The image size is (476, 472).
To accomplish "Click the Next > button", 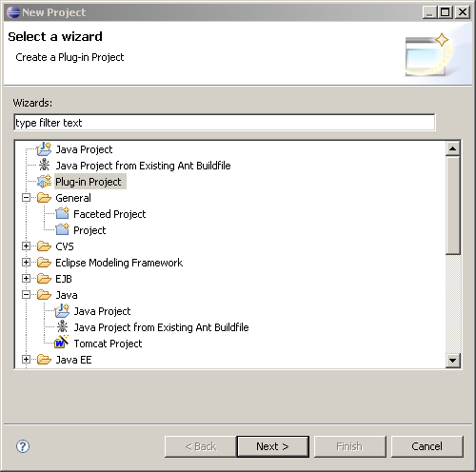I will click(273, 446).
